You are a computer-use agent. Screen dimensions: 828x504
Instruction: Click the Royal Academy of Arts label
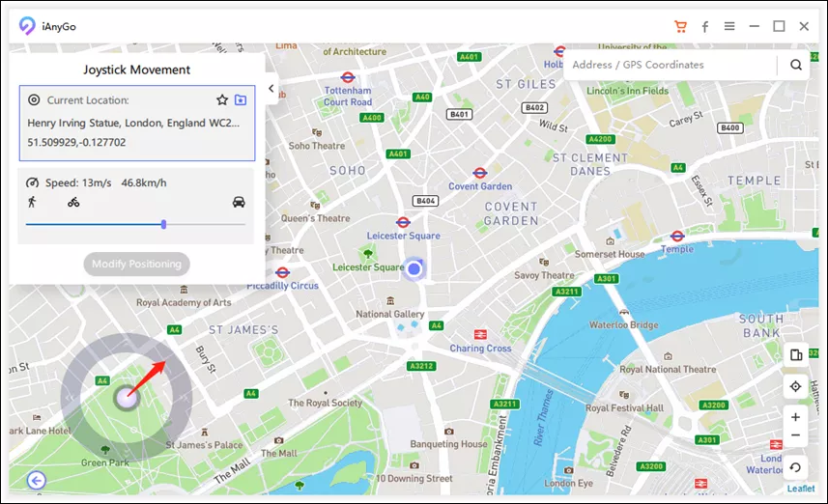coord(184,302)
